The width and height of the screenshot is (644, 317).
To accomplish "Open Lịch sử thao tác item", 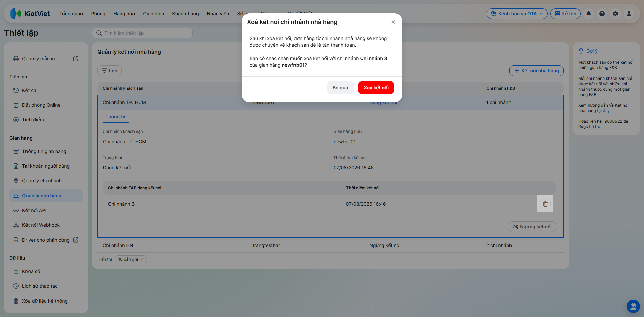I will click(x=46, y=286).
